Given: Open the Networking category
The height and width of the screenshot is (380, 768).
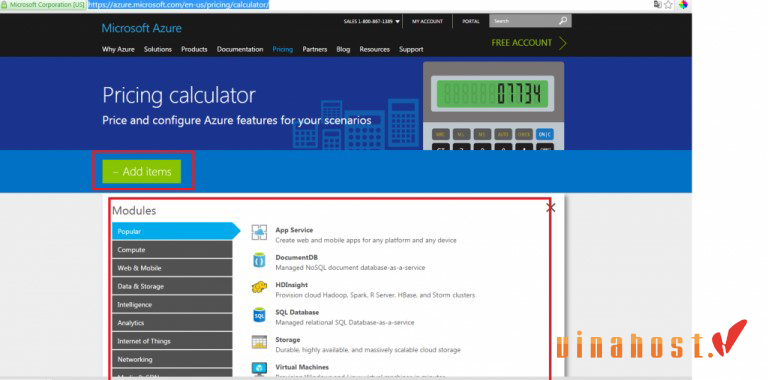Looking at the screenshot, I should [x=172, y=359].
